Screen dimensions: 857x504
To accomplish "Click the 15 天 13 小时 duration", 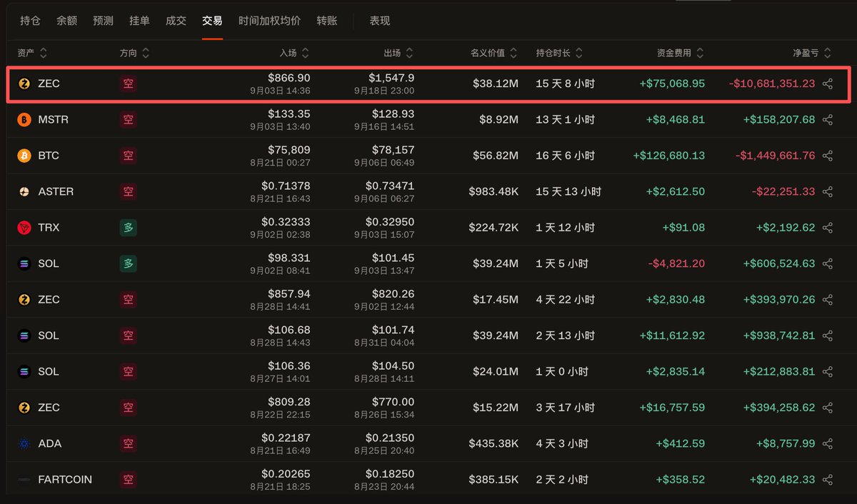I will tap(568, 191).
